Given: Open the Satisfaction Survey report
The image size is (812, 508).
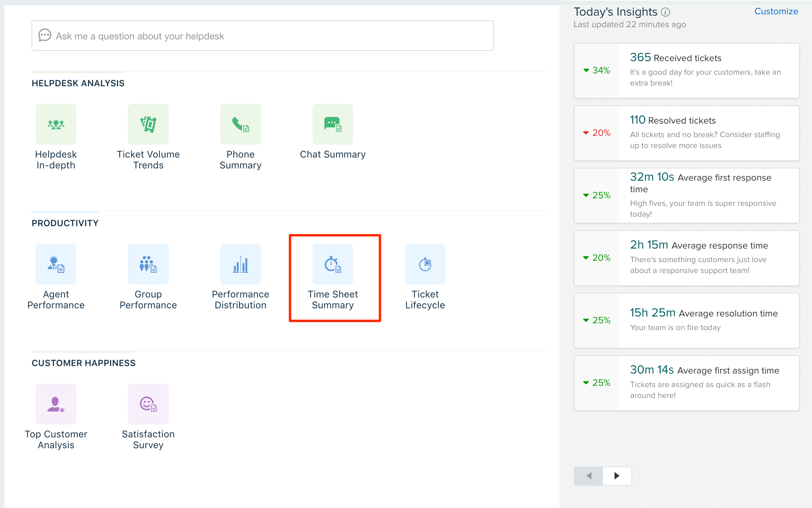Looking at the screenshot, I should coord(148,404).
